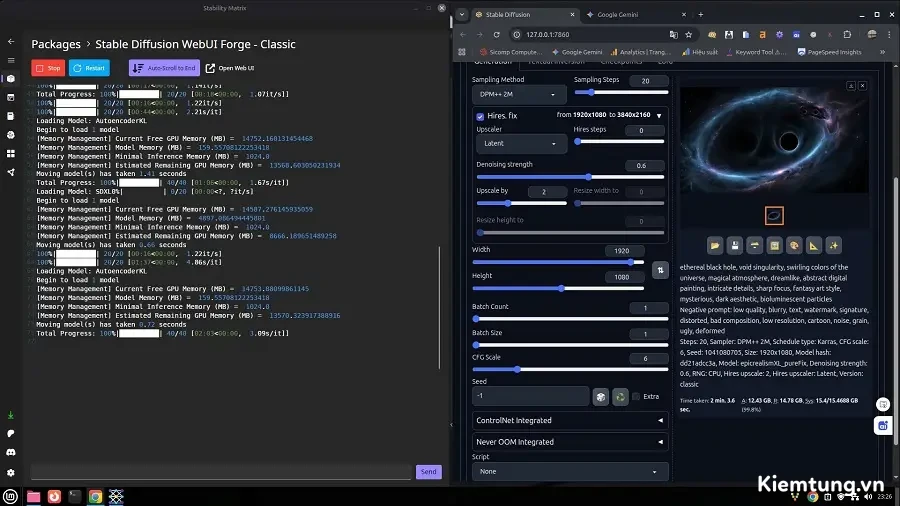Image resolution: width=900 pixels, height=506 pixels.
Task: Open the Checkpoints sidebar icon
Action: [x=11, y=116]
